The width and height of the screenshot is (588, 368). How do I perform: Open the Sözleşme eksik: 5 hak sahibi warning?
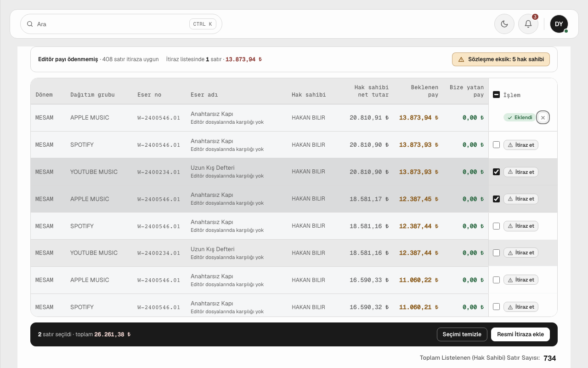(501, 59)
